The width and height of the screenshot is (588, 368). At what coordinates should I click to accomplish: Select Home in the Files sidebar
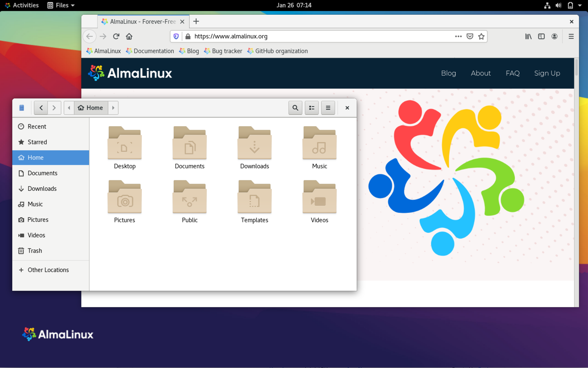(x=51, y=158)
